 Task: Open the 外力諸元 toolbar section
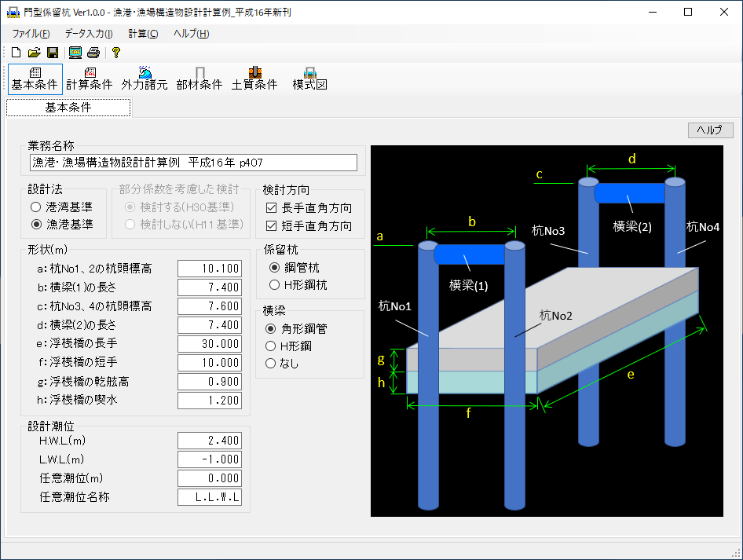coord(145,79)
